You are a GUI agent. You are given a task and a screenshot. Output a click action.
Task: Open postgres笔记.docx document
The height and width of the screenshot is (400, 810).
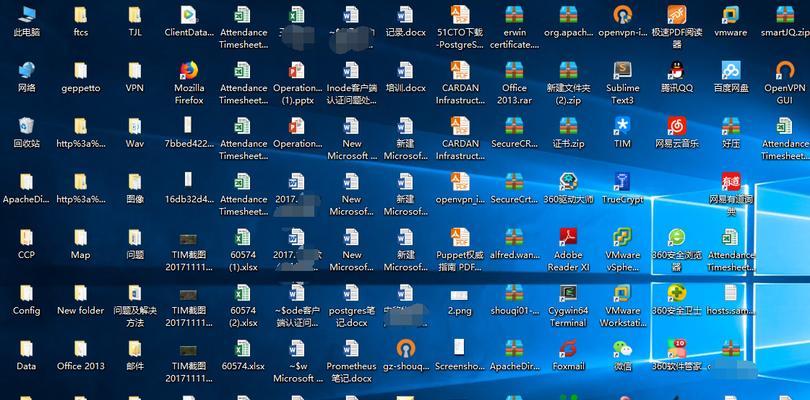pos(351,306)
